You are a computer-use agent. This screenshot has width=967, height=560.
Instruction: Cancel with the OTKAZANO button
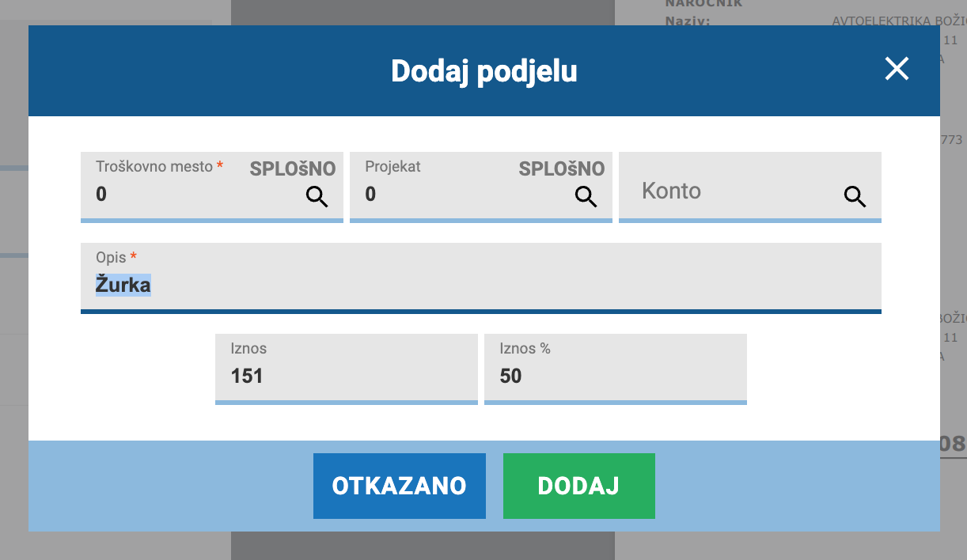[400, 486]
